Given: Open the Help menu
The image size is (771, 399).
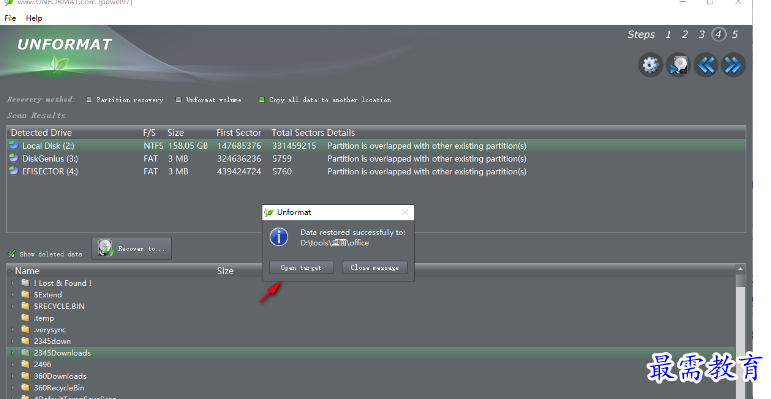Looking at the screenshot, I should point(34,18).
